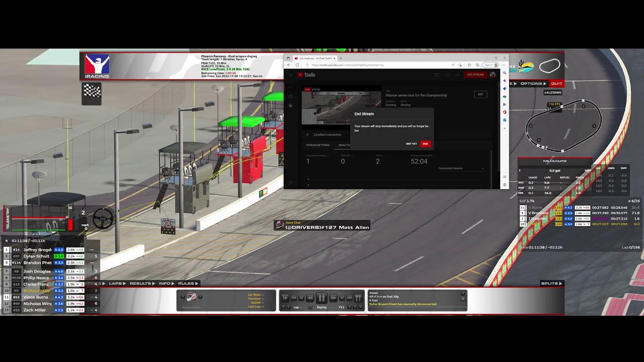The width and height of the screenshot is (644, 362).
Task: Click the iRacing logo
Action: coord(97,66)
